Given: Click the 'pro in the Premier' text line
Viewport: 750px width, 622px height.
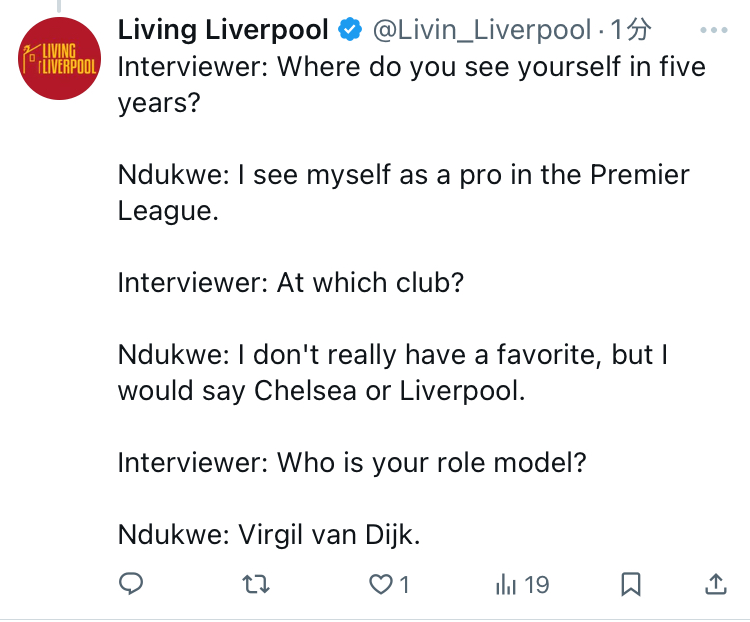Looking at the screenshot, I should click(404, 175).
